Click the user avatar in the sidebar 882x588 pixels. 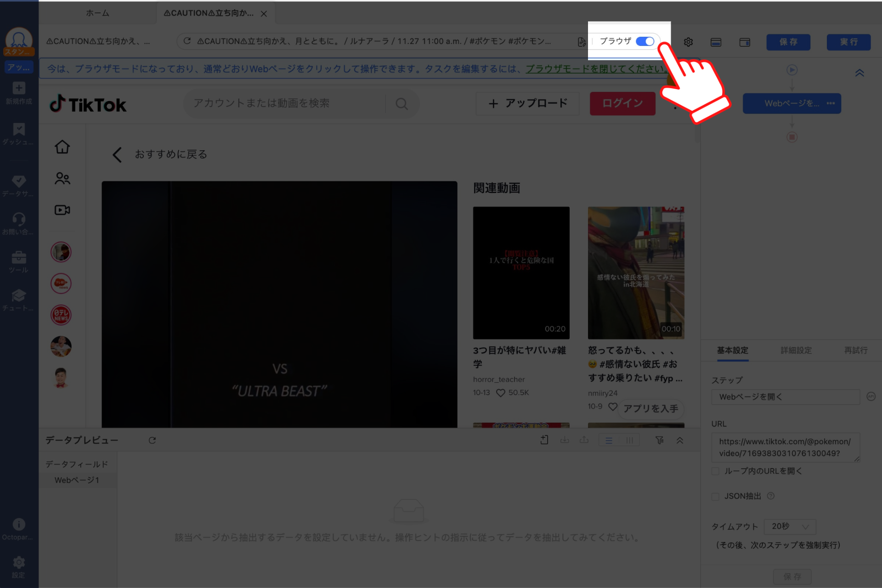(19, 40)
